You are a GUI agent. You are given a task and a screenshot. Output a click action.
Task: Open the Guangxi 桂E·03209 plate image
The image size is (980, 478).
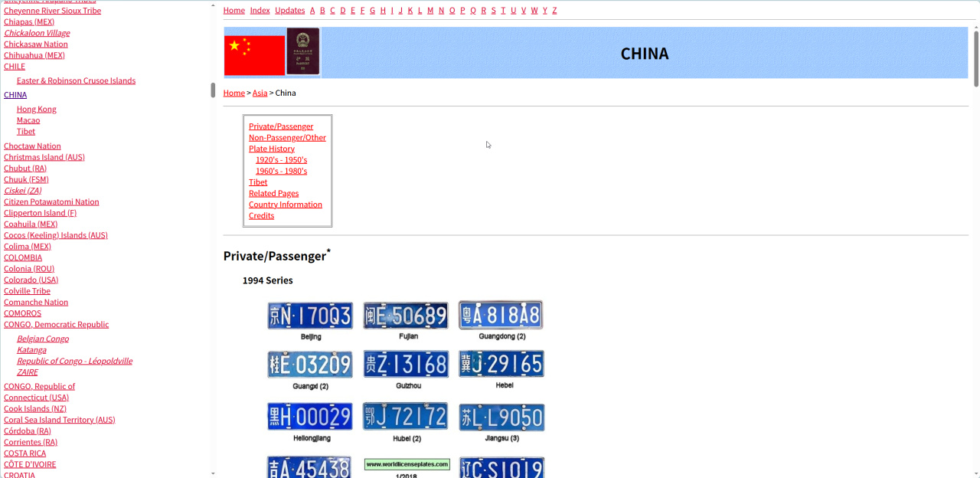310,365
